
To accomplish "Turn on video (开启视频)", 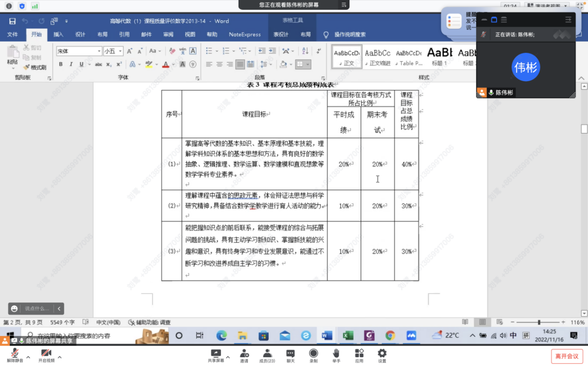I will pyautogui.click(x=46, y=355).
